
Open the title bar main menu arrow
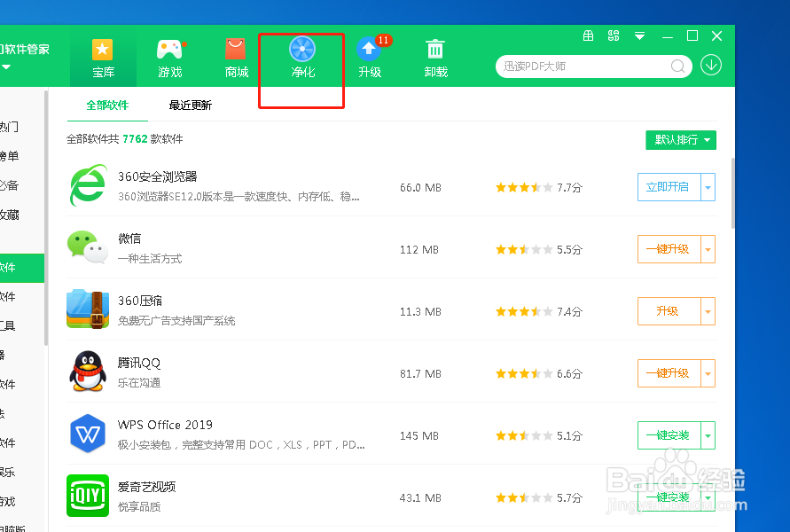[639, 35]
